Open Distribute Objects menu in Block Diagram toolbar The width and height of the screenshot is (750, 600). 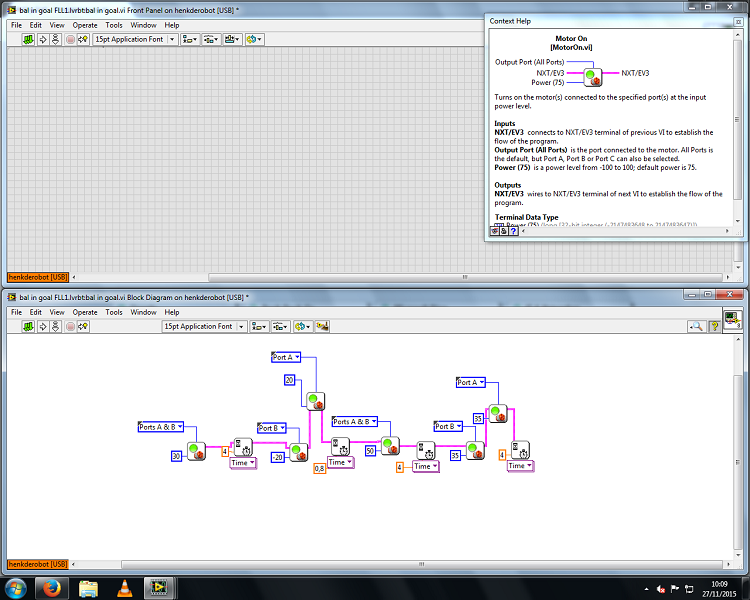click(280, 326)
